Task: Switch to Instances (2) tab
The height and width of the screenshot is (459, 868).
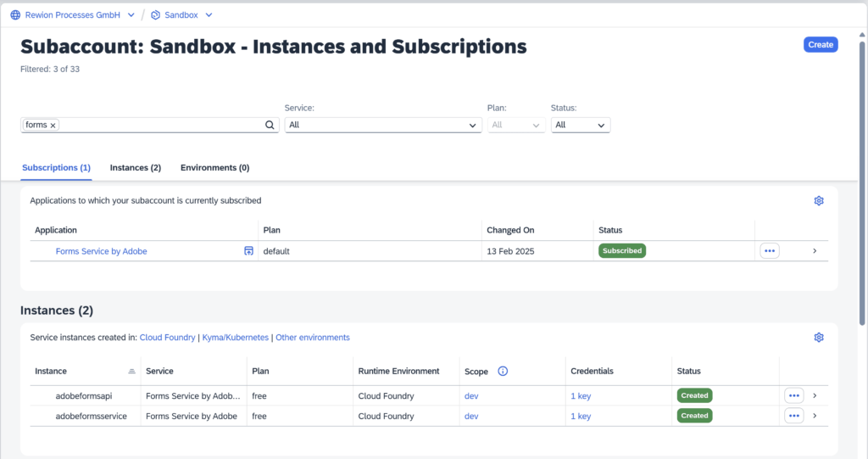Action: (135, 167)
